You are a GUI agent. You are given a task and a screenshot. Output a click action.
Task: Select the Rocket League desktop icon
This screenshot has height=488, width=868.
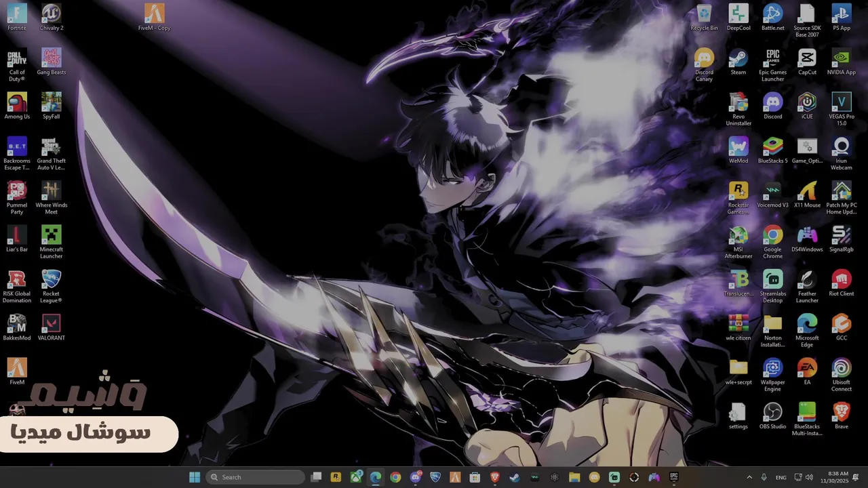click(x=52, y=287)
